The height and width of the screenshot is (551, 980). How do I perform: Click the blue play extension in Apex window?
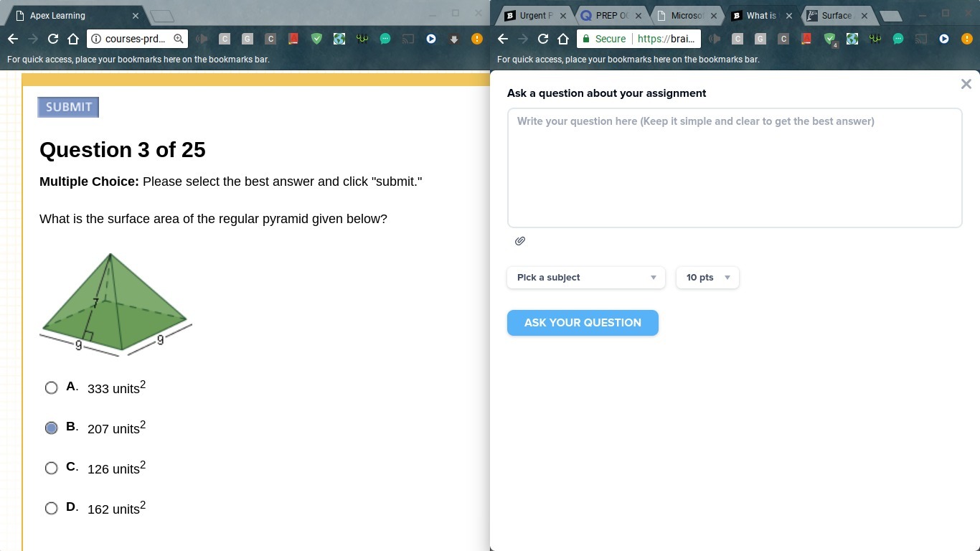click(431, 39)
